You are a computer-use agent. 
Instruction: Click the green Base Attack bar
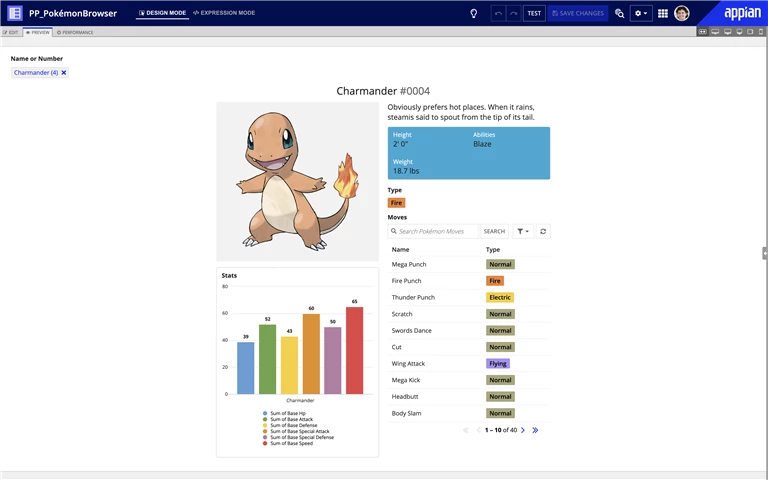[267, 359]
